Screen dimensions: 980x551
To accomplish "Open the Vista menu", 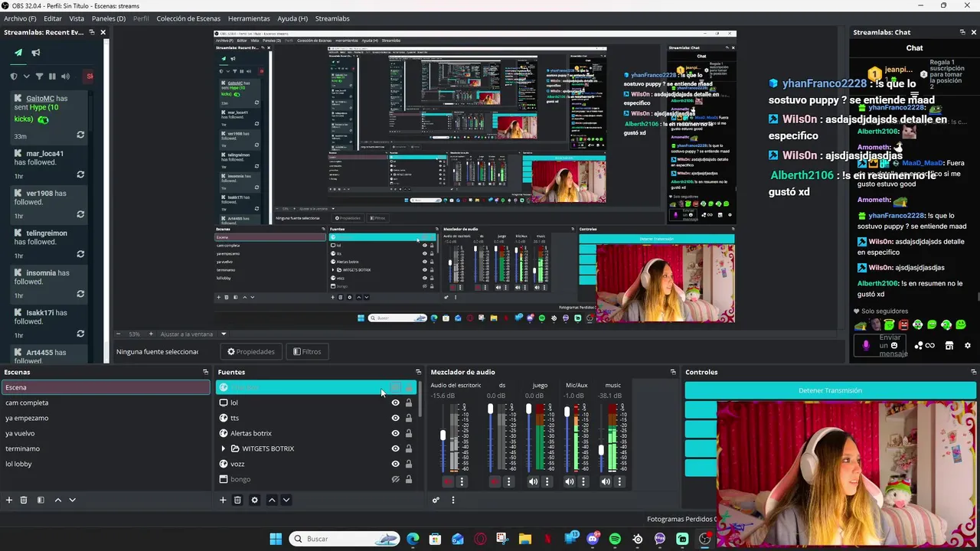I will click(x=77, y=18).
